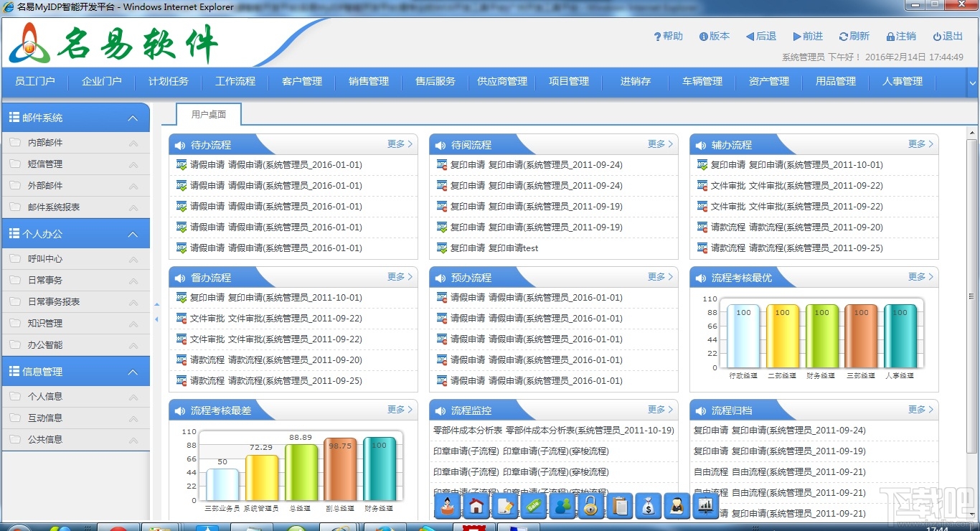
Task: Click 更多 in the 流程考核最优 panel
Action: [921, 277]
